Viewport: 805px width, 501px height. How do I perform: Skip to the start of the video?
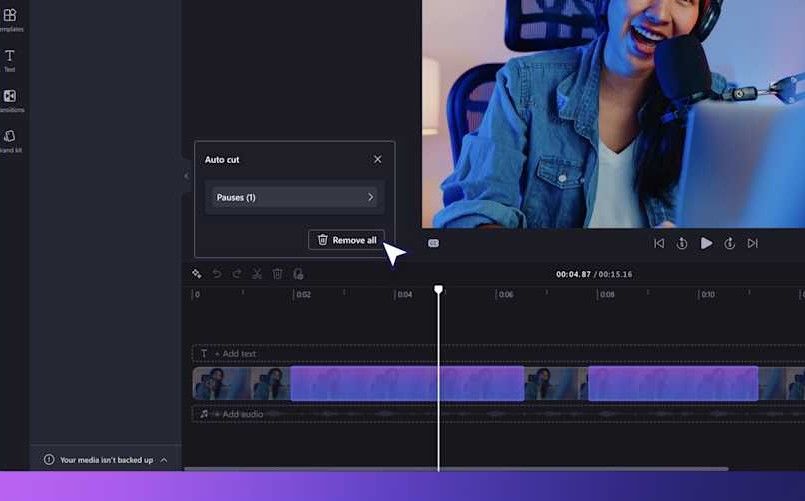[659, 243]
